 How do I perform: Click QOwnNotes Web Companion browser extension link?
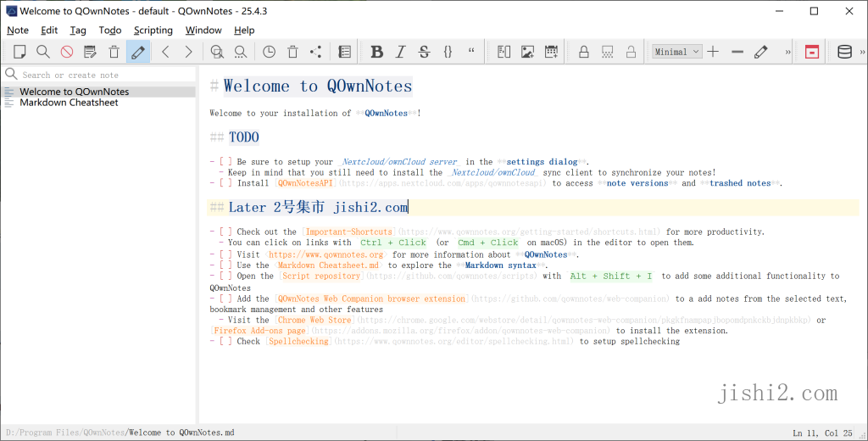coord(371,299)
